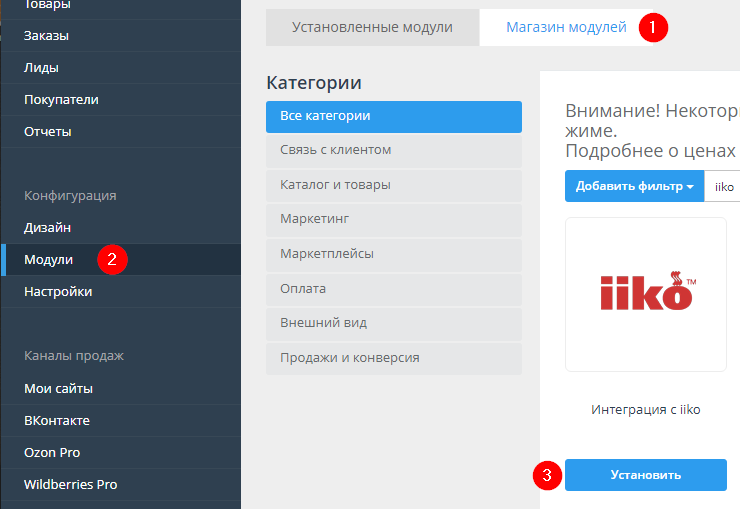
Task: Open the iiko module logo thumbnail
Action: (646, 294)
